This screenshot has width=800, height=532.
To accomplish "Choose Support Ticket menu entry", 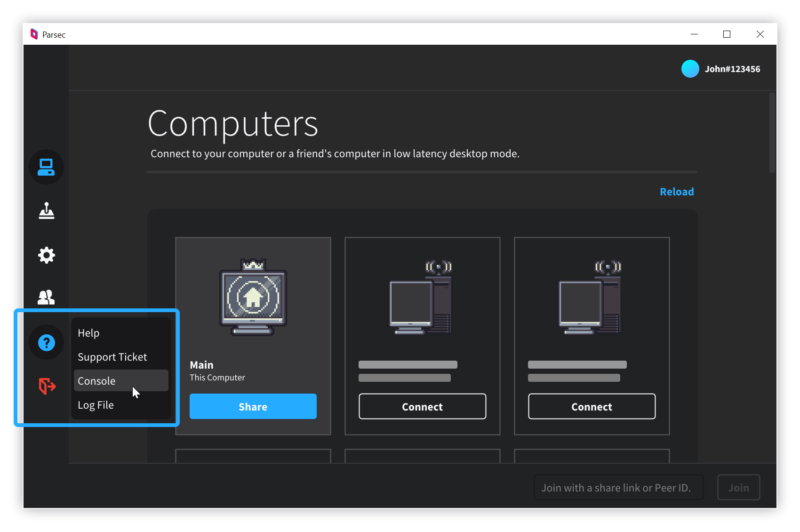I will tap(121, 357).
